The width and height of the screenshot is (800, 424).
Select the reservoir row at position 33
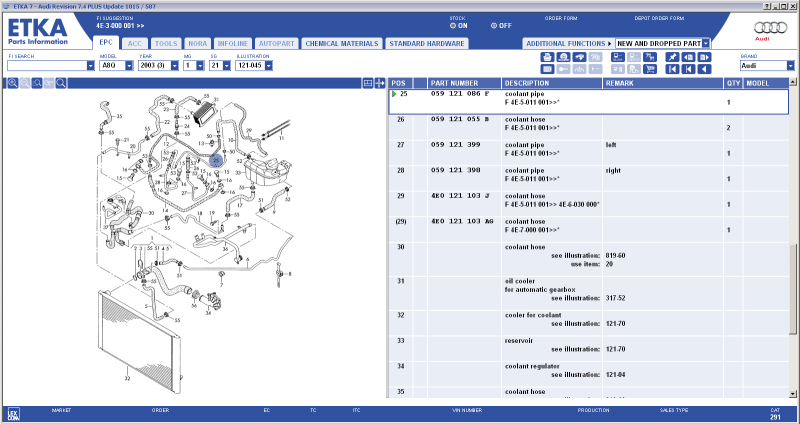tap(588, 349)
